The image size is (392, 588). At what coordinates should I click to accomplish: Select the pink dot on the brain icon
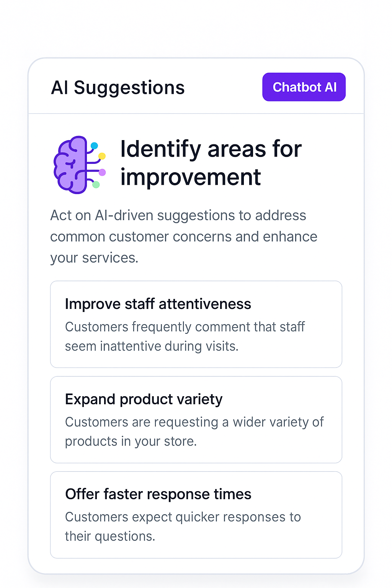tap(102, 172)
